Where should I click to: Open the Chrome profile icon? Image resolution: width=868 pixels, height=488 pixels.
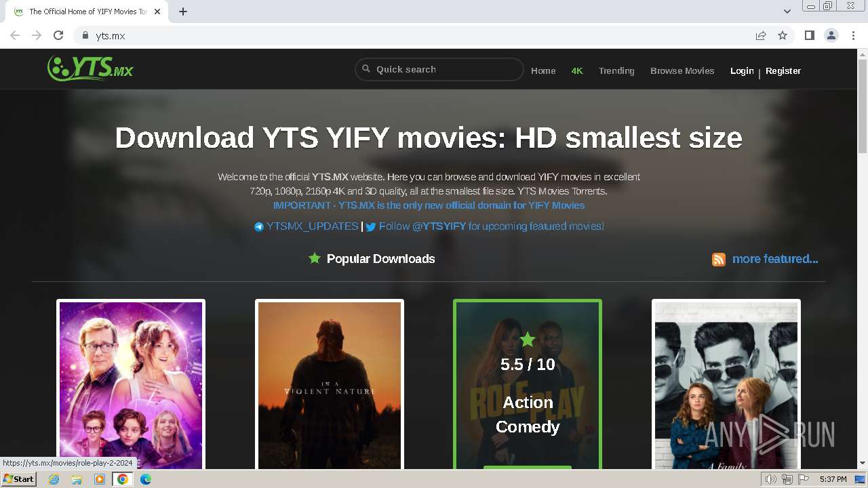tap(831, 35)
